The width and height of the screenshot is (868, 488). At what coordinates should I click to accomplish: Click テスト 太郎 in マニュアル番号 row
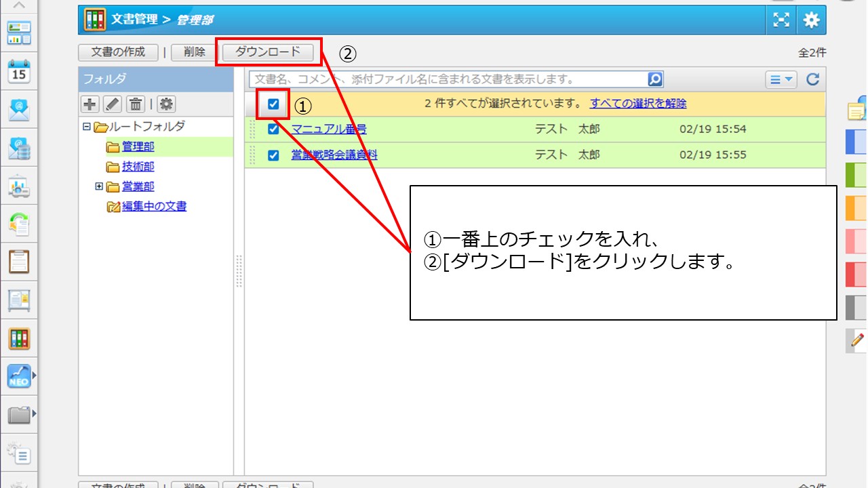pos(568,129)
